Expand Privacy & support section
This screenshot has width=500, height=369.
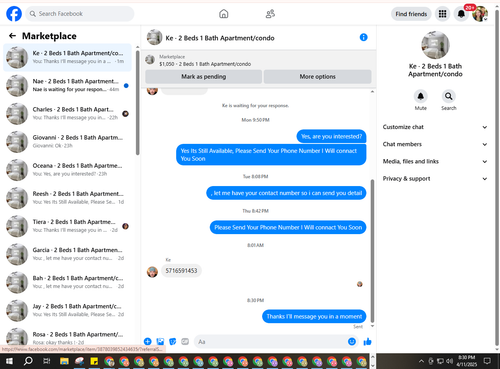[435, 179]
